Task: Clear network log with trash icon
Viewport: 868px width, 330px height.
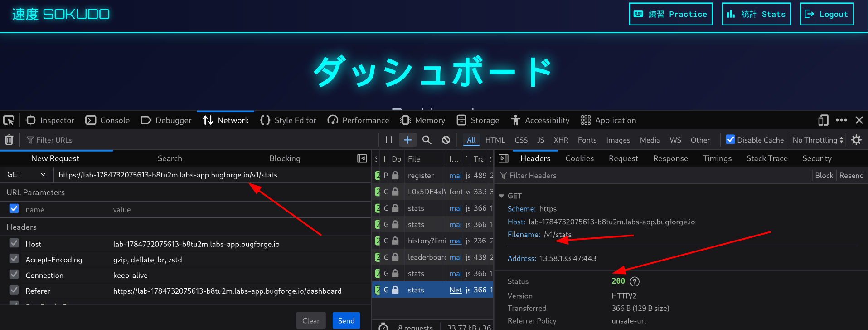Action: 9,140
